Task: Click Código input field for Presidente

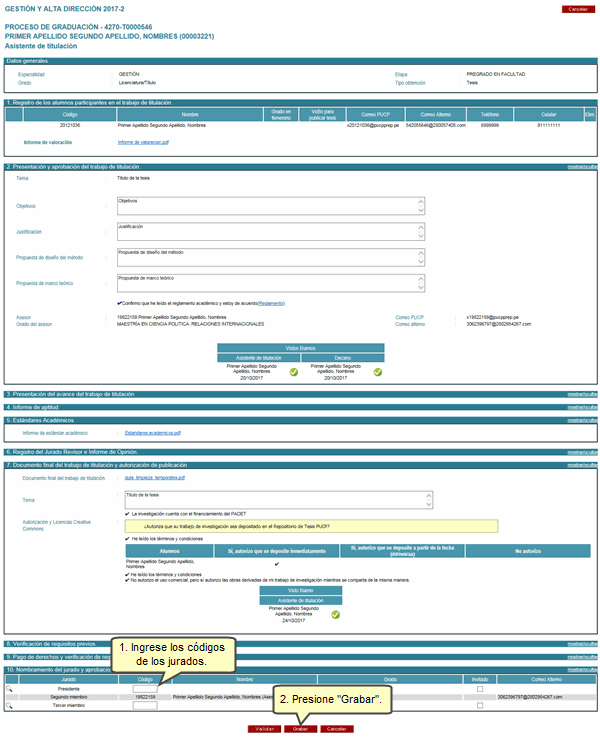Action: point(145,689)
